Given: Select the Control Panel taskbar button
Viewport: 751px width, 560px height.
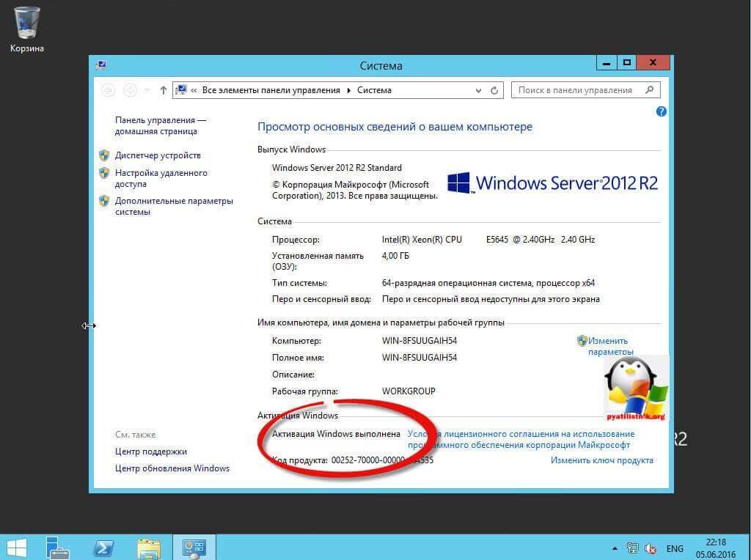Looking at the screenshot, I should [194, 548].
